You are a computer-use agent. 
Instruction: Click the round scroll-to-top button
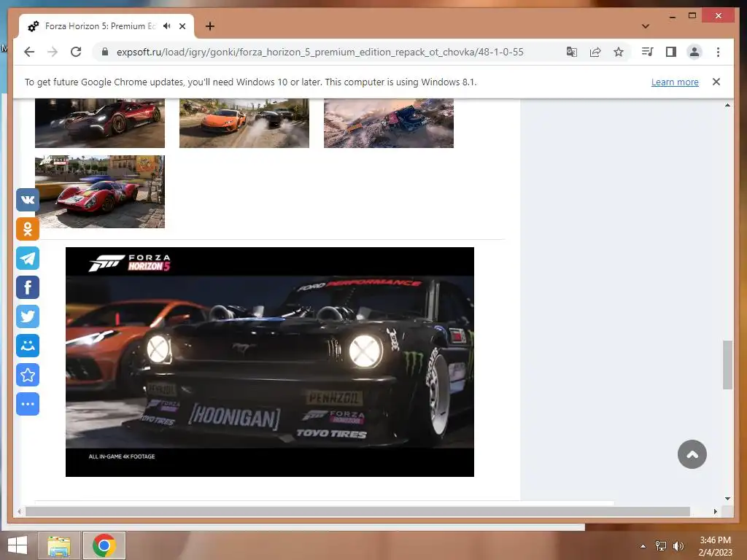tap(692, 454)
